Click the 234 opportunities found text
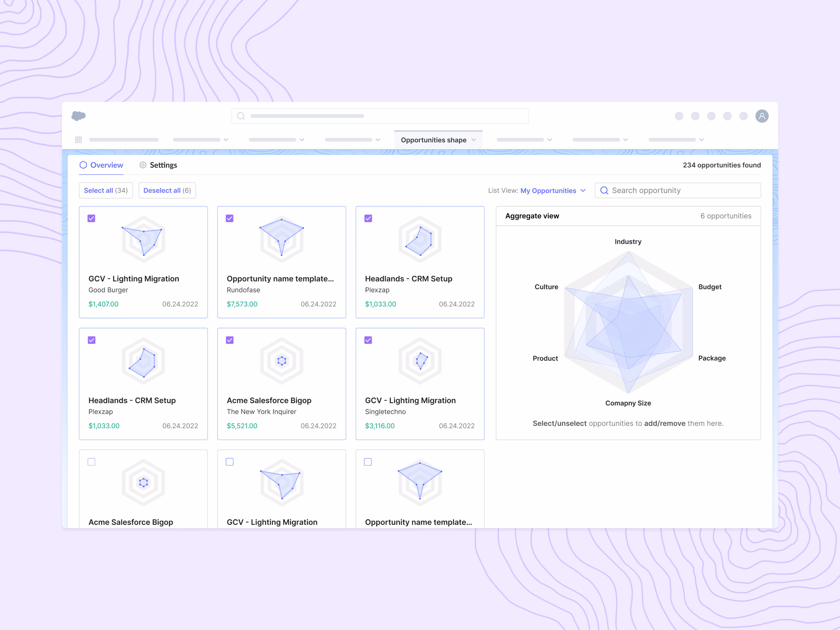Viewport: 840px width, 630px height. pyautogui.click(x=722, y=165)
